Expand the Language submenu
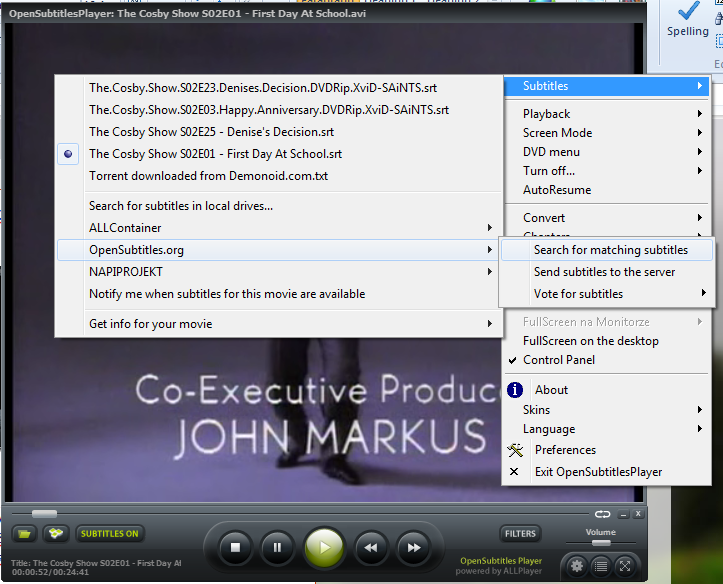 606,429
